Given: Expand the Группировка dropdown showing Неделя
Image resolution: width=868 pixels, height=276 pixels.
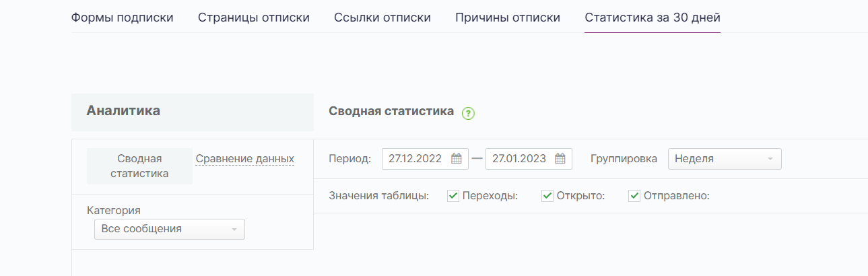Looking at the screenshot, I should tap(725, 159).
